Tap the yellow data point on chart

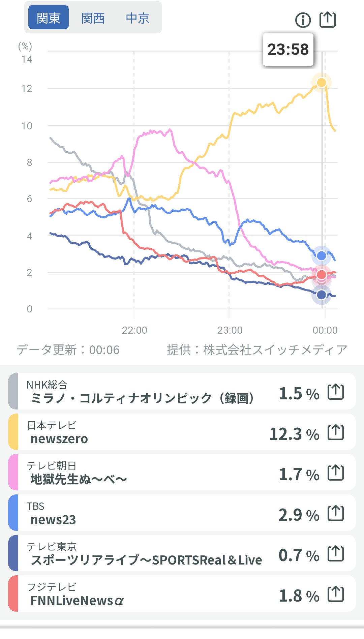[322, 83]
